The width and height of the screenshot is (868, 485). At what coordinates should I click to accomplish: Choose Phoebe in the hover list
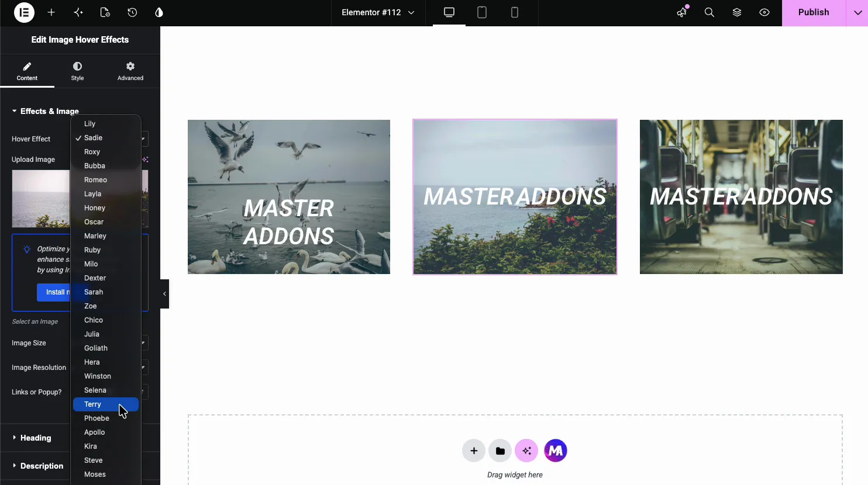click(x=106, y=418)
